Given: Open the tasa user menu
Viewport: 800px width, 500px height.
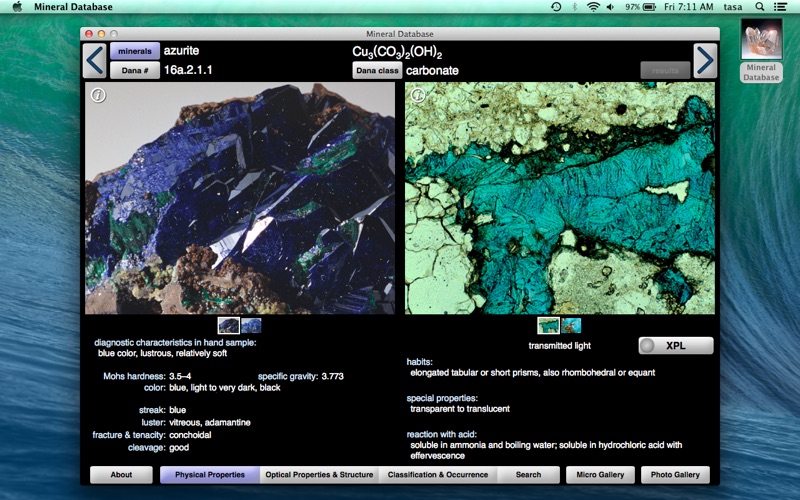Looking at the screenshot, I should pos(733,7).
